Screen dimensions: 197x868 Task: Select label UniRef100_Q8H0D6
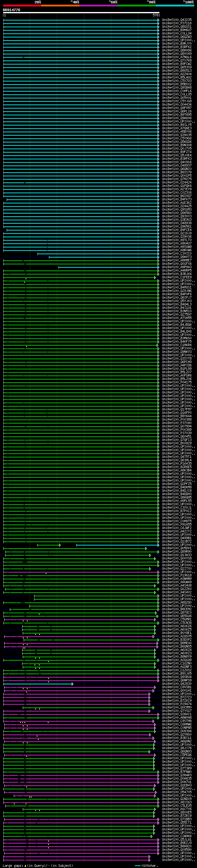pos(177,50)
